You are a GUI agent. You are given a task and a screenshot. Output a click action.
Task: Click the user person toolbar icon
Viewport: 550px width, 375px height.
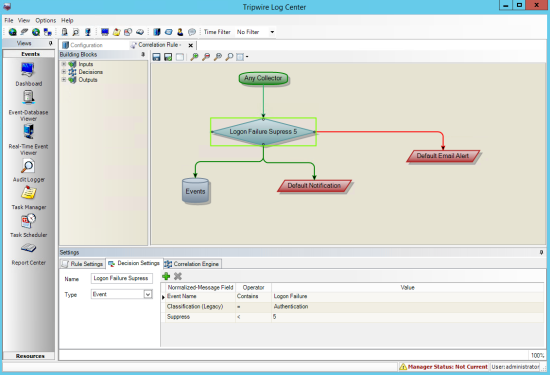[180, 32]
